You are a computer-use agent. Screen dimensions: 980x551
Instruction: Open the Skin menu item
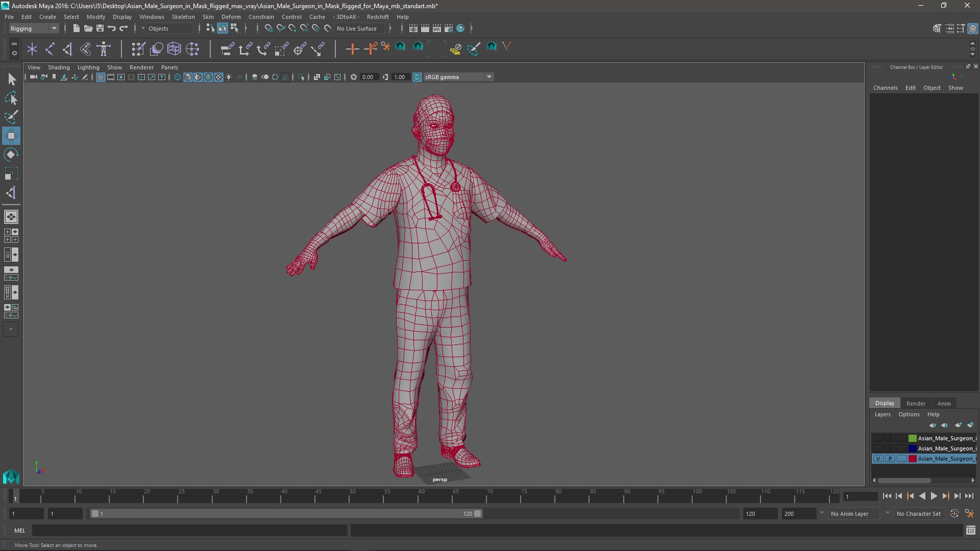click(209, 16)
